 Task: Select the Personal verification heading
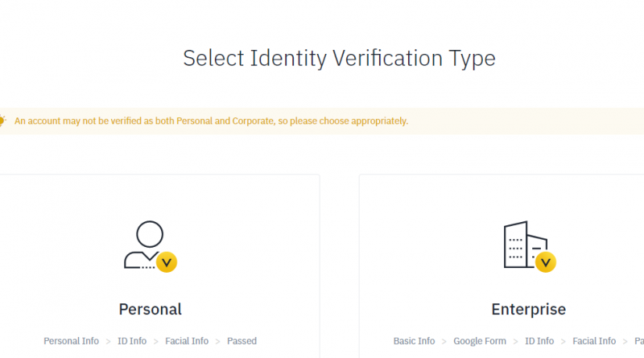coord(151,309)
